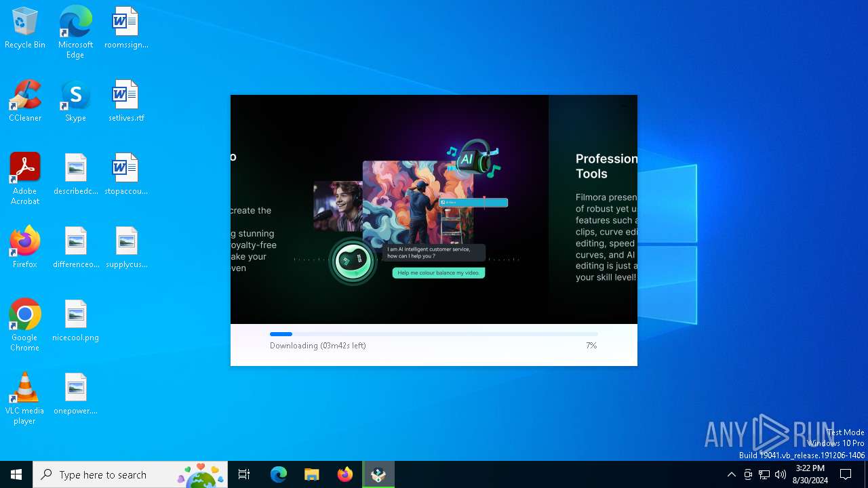Select setlives.rtf file on desktop
Screen dimensions: 868x488
pyautogui.click(x=126, y=102)
